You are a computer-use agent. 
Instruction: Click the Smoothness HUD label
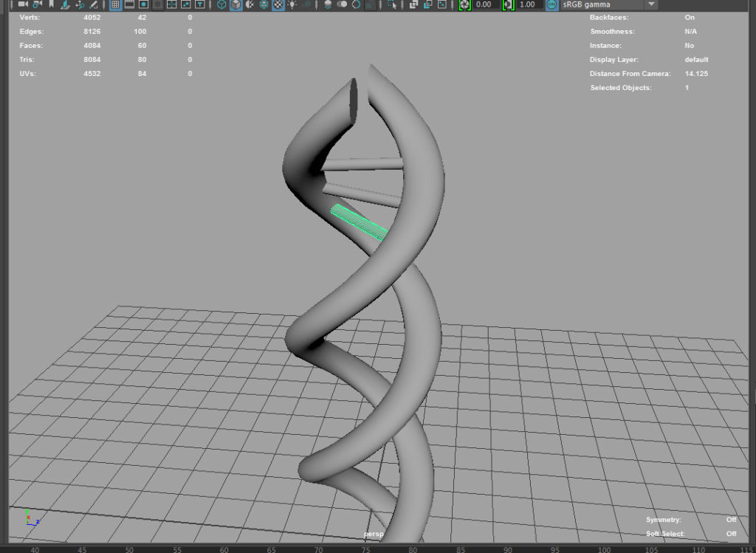[612, 31]
